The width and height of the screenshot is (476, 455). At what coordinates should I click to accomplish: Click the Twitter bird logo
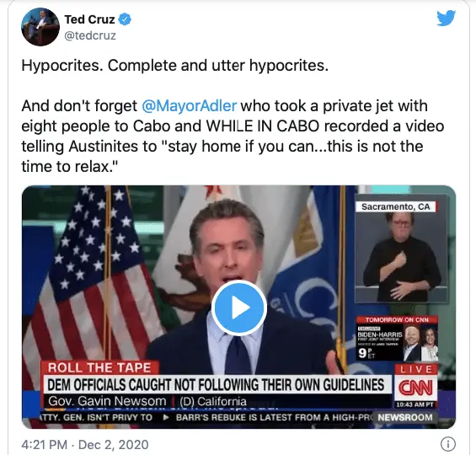click(446, 18)
